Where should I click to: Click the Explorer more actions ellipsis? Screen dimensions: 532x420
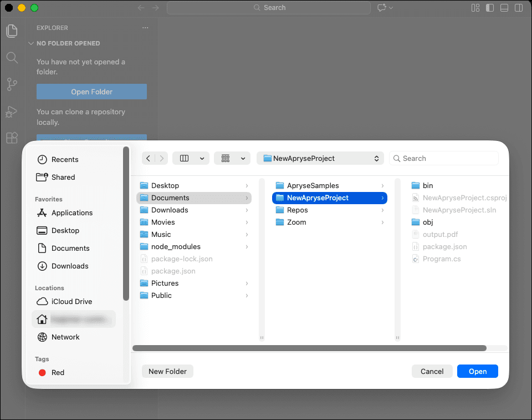(x=145, y=28)
